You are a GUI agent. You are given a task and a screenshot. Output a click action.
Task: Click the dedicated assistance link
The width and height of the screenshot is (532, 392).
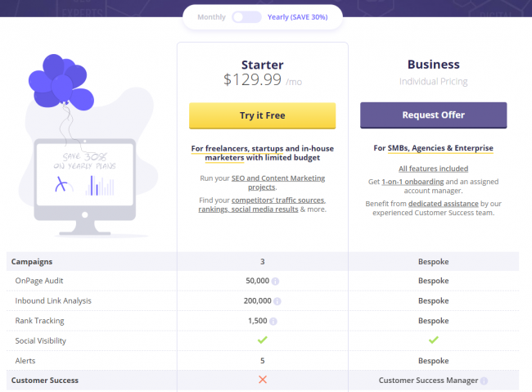(x=441, y=201)
